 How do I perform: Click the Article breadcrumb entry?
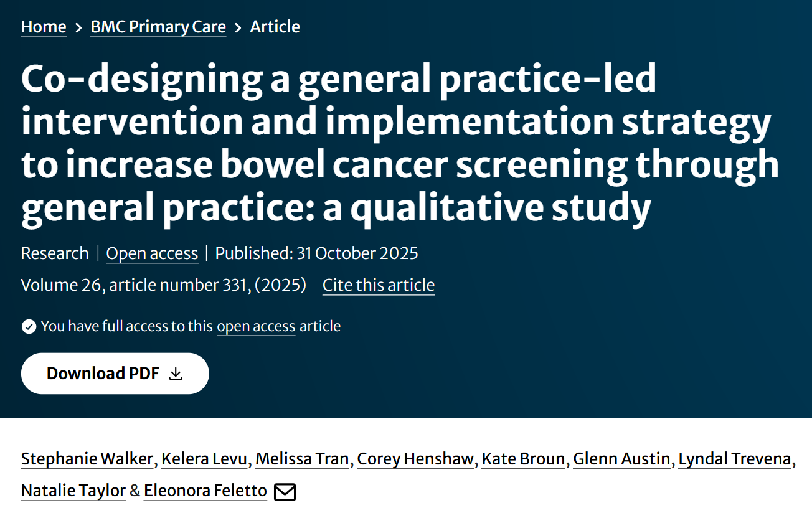[275, 26]
